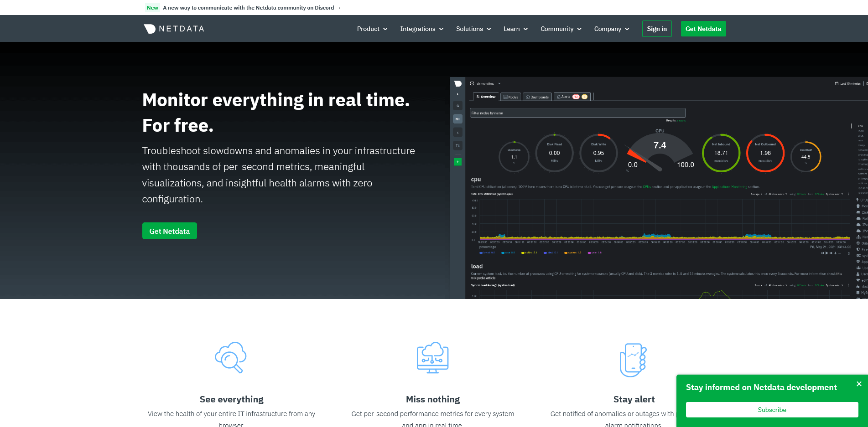The height and width of the screenshot is (427, 868).
Task: Click the user legend item
Action: coord(595,253)
